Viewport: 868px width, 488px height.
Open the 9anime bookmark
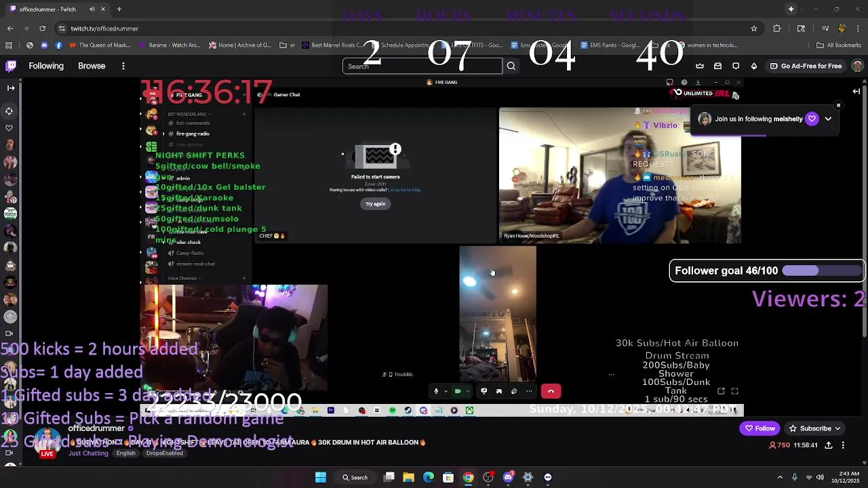170,45
